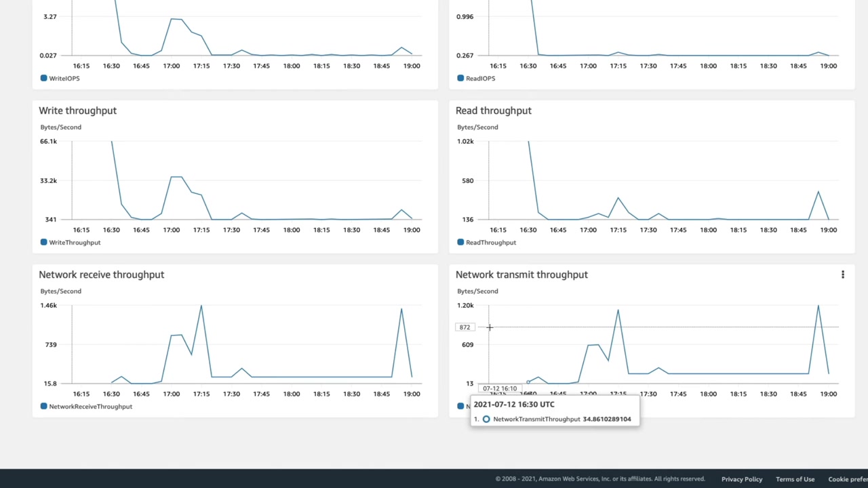Click the circle marker icon in the tooltip

coord(486,420)
